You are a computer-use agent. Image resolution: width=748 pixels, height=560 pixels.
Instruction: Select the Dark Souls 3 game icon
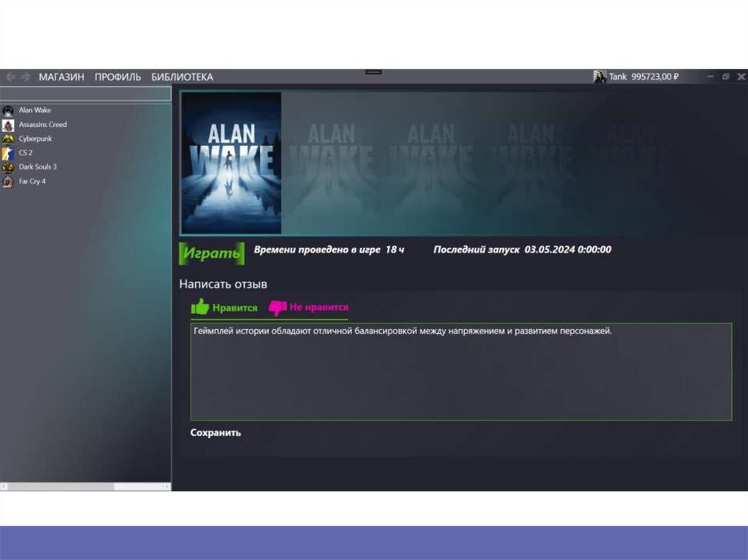pyautogui.click(x=8, y=167)
